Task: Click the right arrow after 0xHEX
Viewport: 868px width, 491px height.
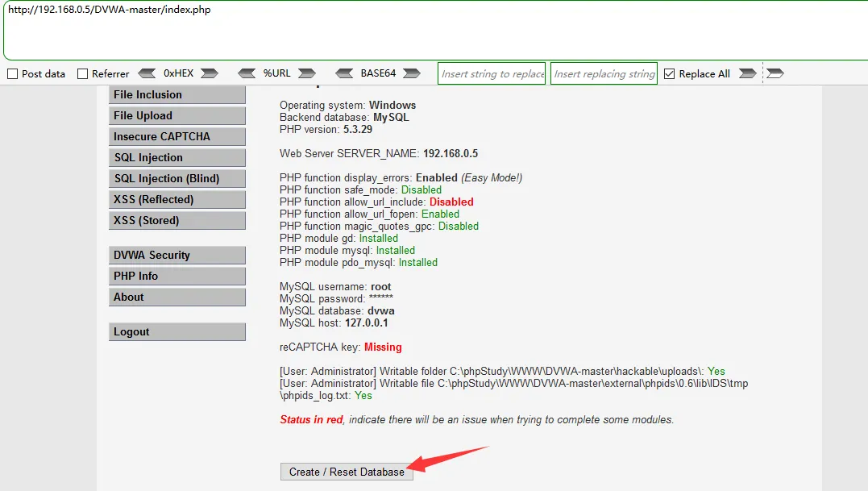Action: tap(210, 73)
